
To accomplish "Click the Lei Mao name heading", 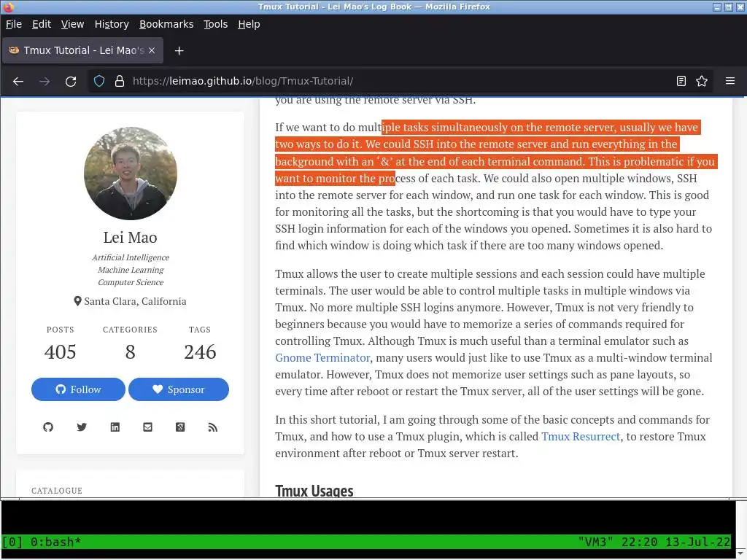I will tap(130, 238).
